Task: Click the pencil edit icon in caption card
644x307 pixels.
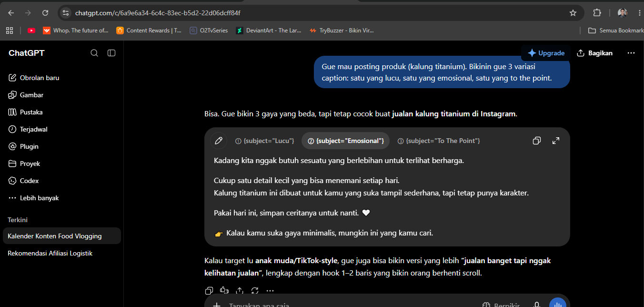Action: point(219,141)
